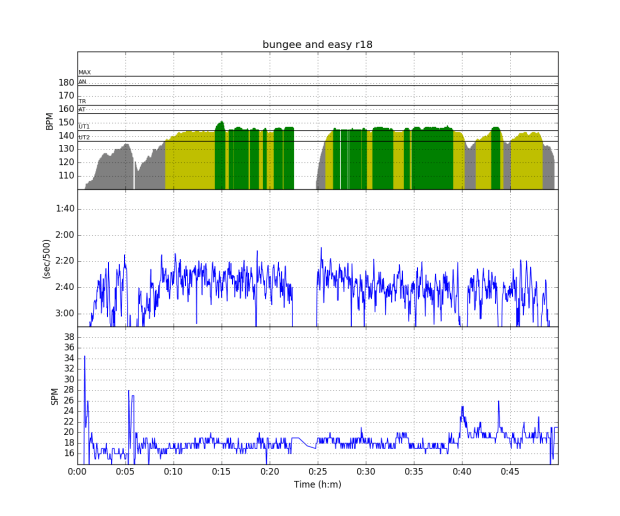
Task: Click the 'Time (h:m)' x-axis label
Action: 317,484
